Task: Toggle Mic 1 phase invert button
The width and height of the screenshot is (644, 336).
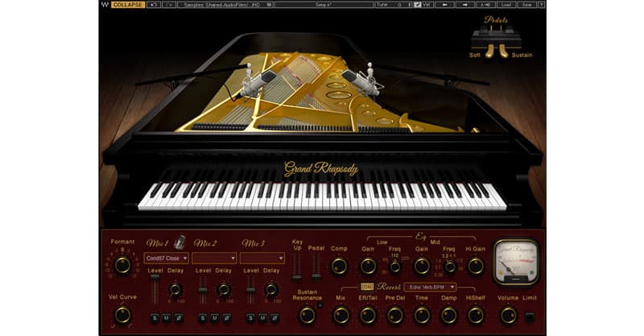Action: tap(179, 318)
